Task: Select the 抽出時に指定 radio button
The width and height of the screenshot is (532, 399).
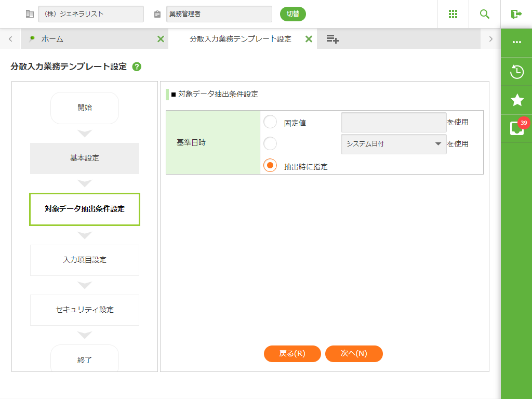Action: click(x=270, y=165)
